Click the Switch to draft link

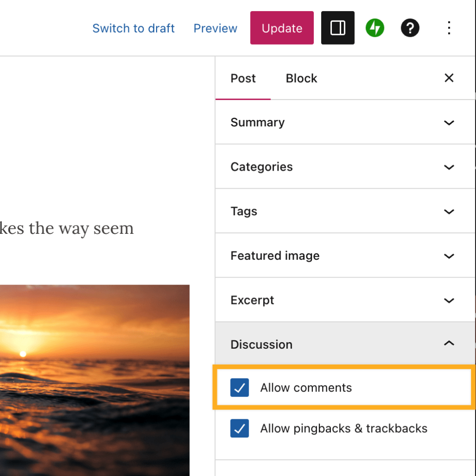pos(133,28)
